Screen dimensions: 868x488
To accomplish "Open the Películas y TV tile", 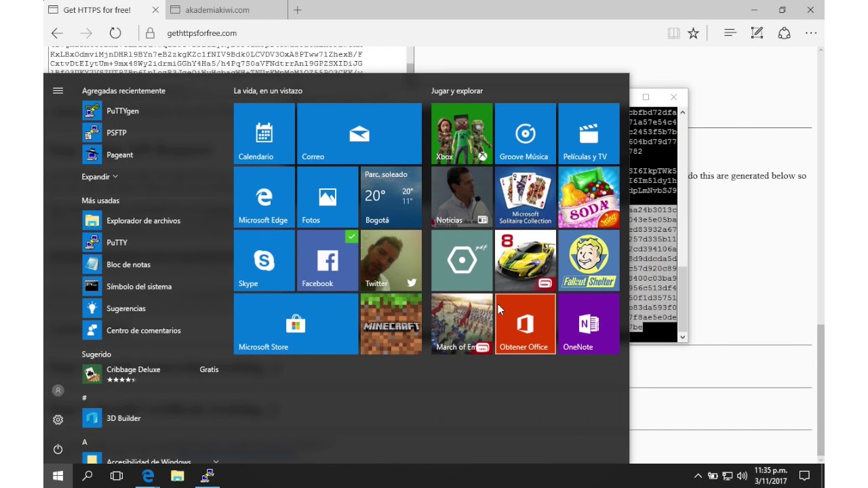I will pyautogui.click(x=589, y=134).
